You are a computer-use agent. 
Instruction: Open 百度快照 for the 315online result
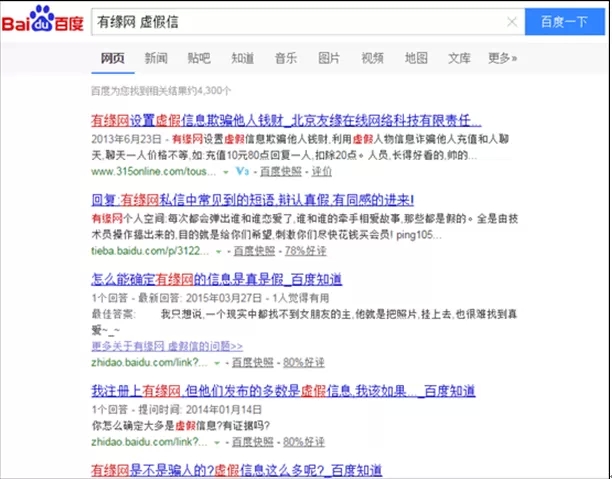coord(281,171)
